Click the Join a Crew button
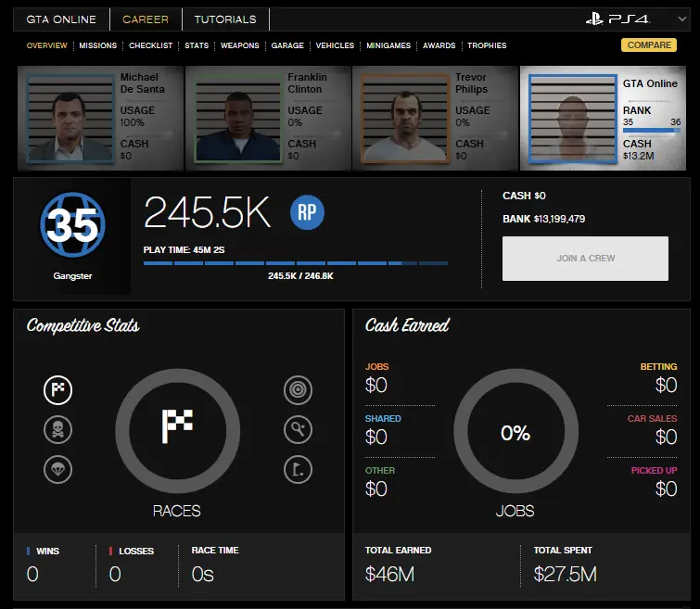Screen dimensions: 700x609 coord(585,259)
